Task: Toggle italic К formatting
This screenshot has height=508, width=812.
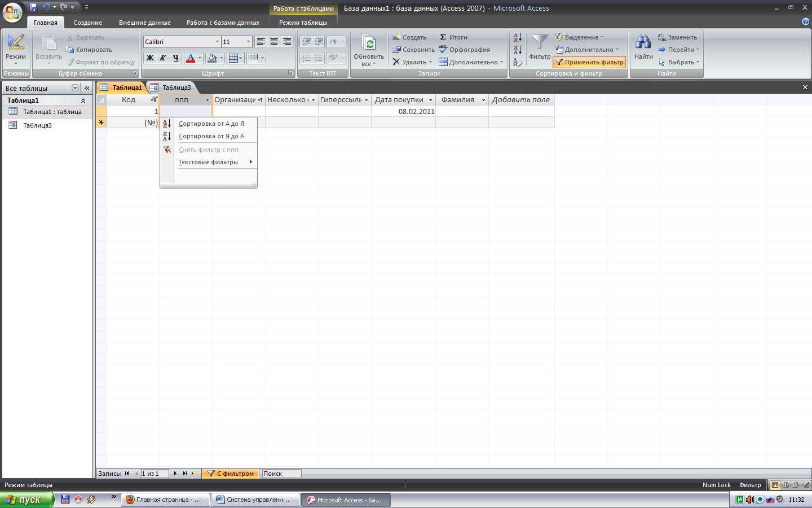Action: click(x=163, y=58)
